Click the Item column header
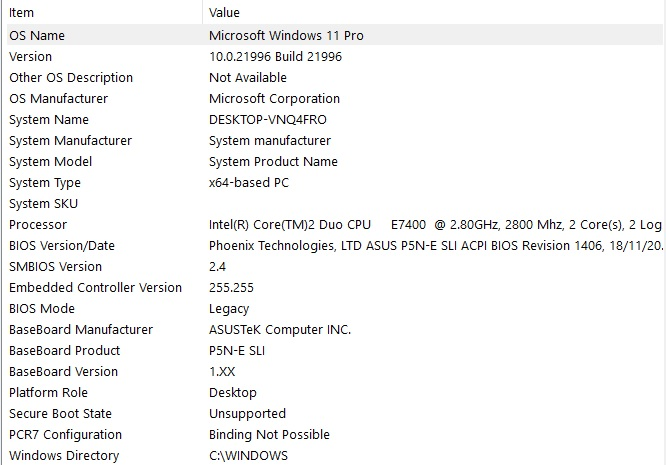Screen dimensions: 666x465 (104, 12)
